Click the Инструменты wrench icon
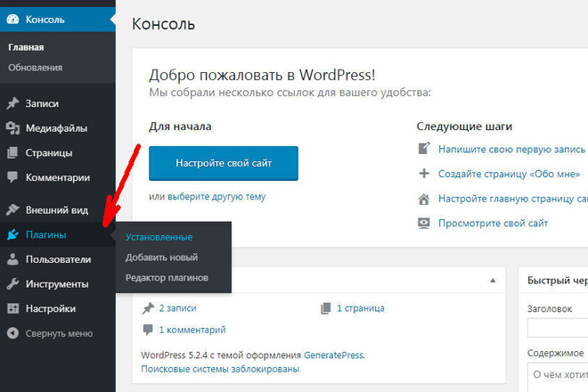Image resolution: width=588 pixels, height=392 pixels. pyautogui.click(x=12, y=284)
